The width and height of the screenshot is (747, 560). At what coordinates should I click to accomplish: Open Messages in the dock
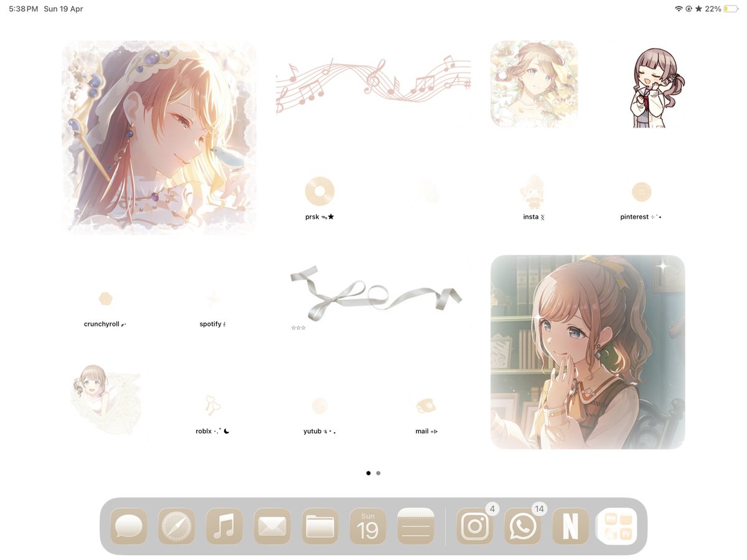point(129,526)
